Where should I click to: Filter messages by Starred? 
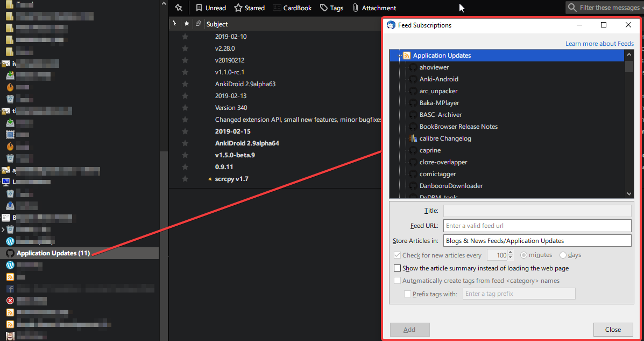[249, 8]
